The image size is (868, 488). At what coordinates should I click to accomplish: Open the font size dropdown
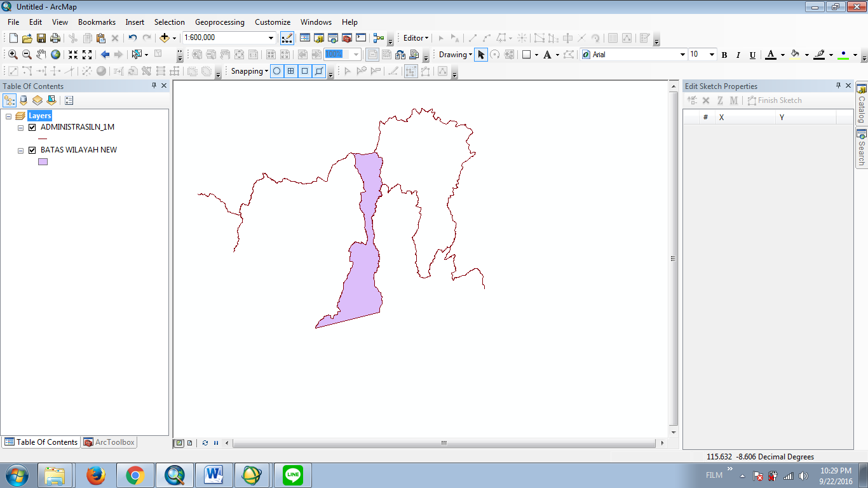tap(712, 55)
